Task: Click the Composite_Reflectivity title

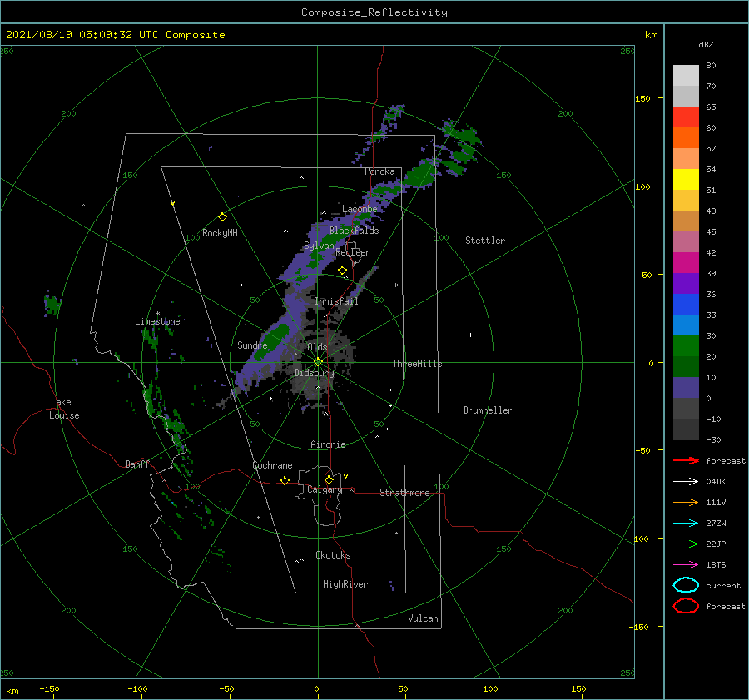Action: (x=374, y=12)
